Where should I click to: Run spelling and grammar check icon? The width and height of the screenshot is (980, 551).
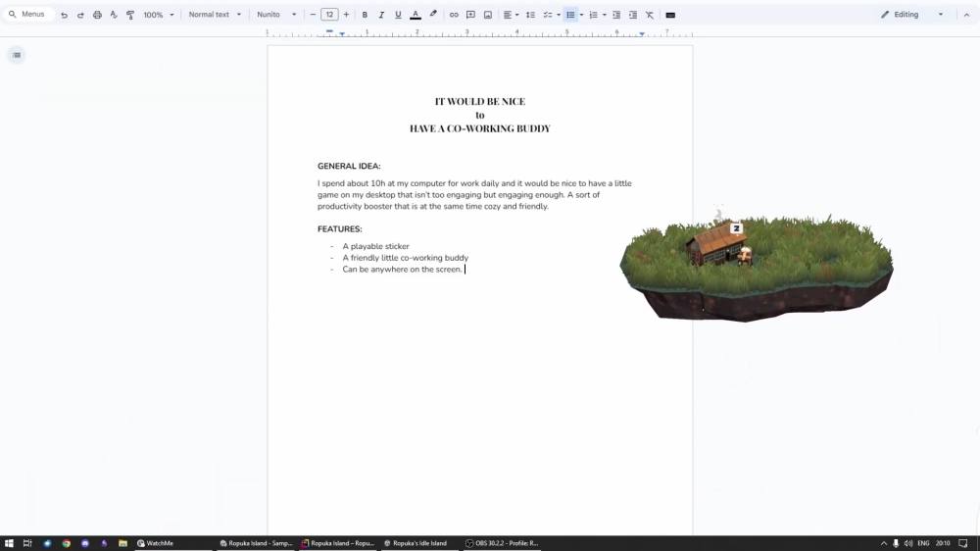114,15
